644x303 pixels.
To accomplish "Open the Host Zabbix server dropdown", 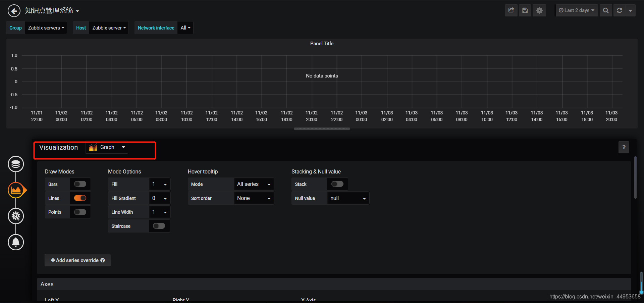I will 109,28.
